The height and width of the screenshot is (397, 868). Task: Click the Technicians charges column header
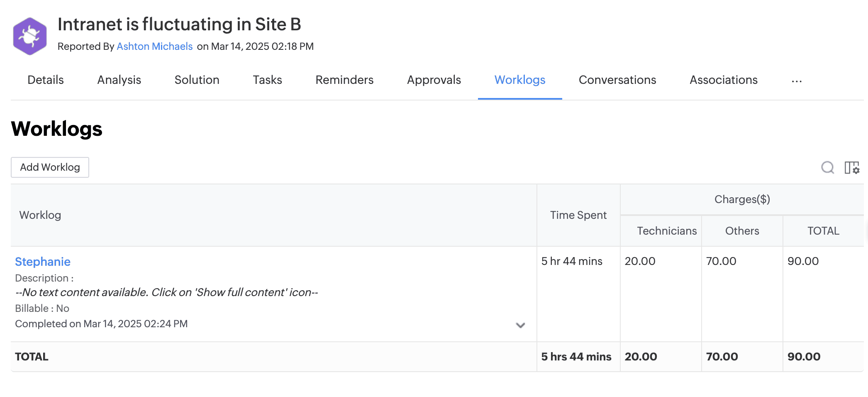666,231
